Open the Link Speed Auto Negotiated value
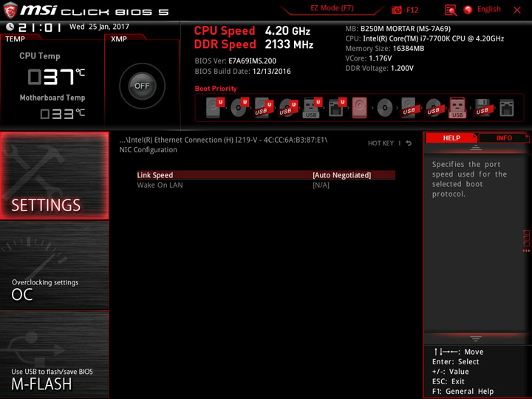Screen dimensions: 532x399 (341, 175)
